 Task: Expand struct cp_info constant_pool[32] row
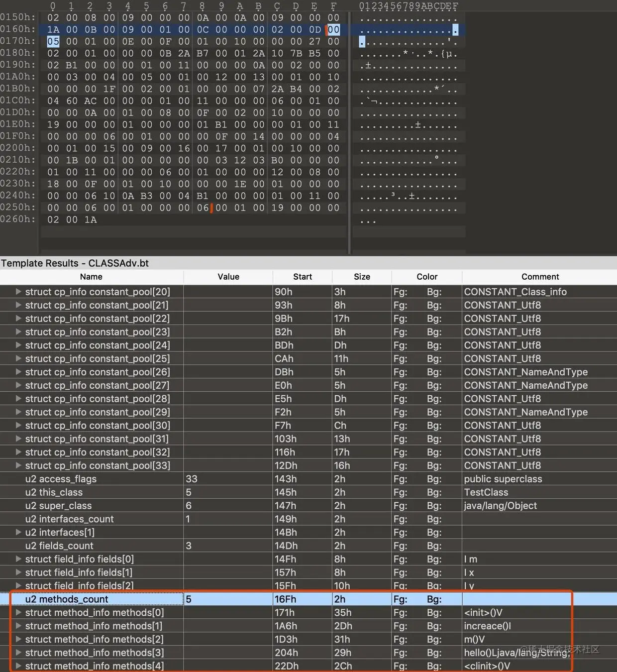coord(18,452)
